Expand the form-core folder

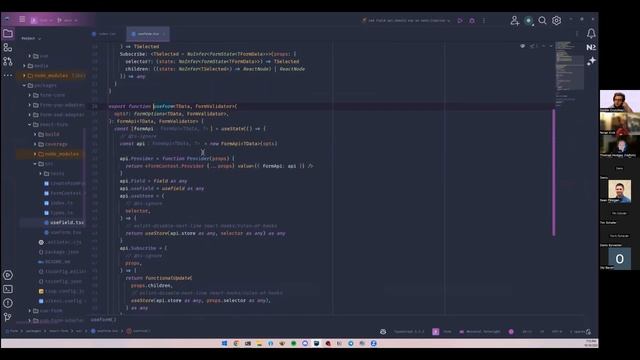coord(30,95)
